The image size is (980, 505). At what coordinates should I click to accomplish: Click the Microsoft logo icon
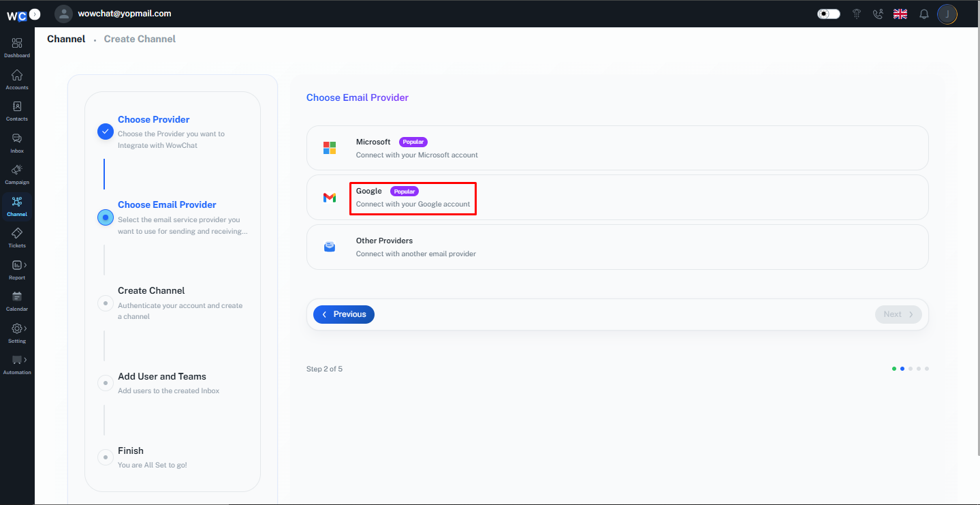click(x=330, y=148)
